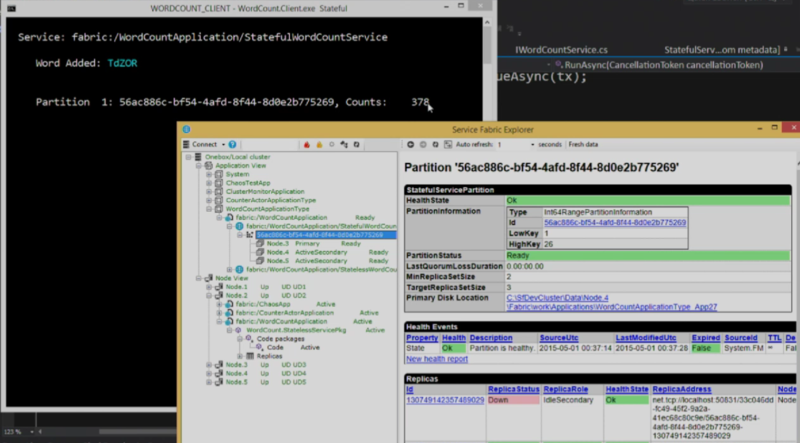Toggle the Auto refresh icon button
The width and height of the screenshot is (800, 443).
point(448,144)
